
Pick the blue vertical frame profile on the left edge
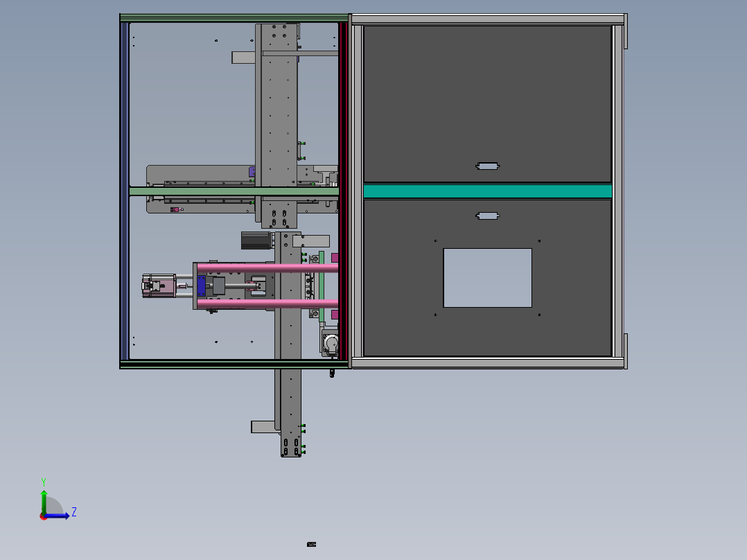pyautogui.click(x=124, y=191)
